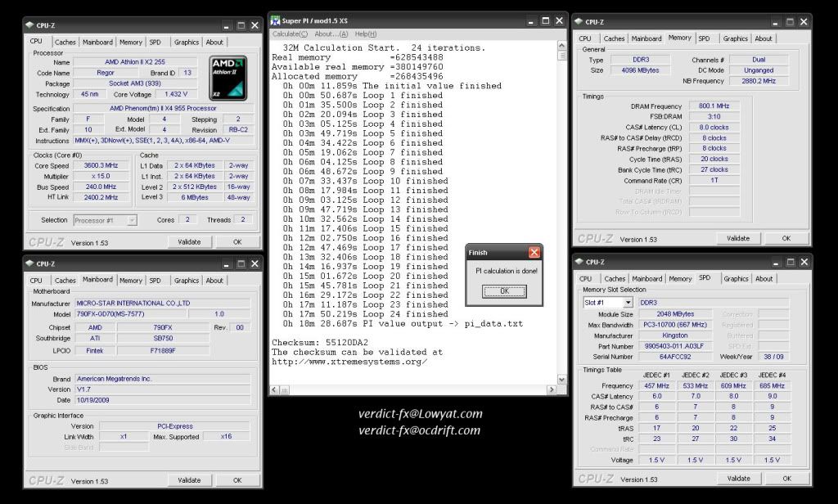Open the Calculate menu in Super PI
Image resolution: width=838 pixels, height=504 pixels.
290,34
